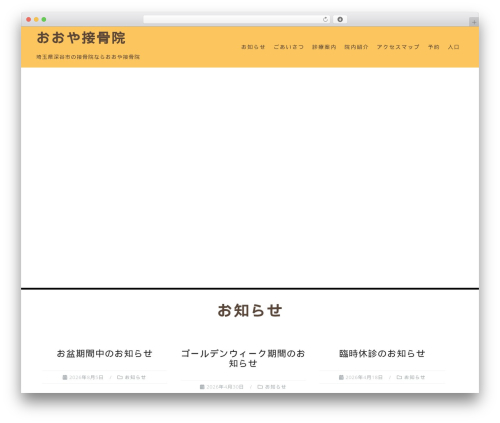Open 診療案内 menu item

(324, 47)
